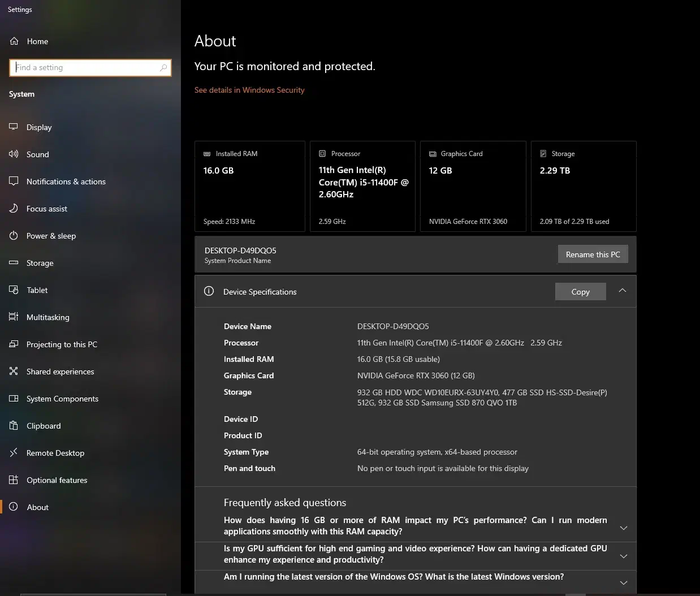Expand the 16 GB RAM performance question

[623, 528]
